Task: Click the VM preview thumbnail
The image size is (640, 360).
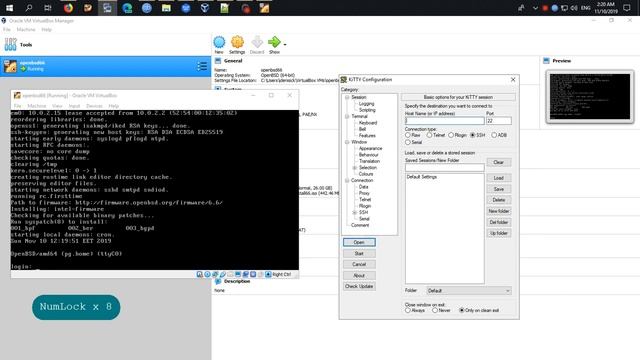Action: 590,97
